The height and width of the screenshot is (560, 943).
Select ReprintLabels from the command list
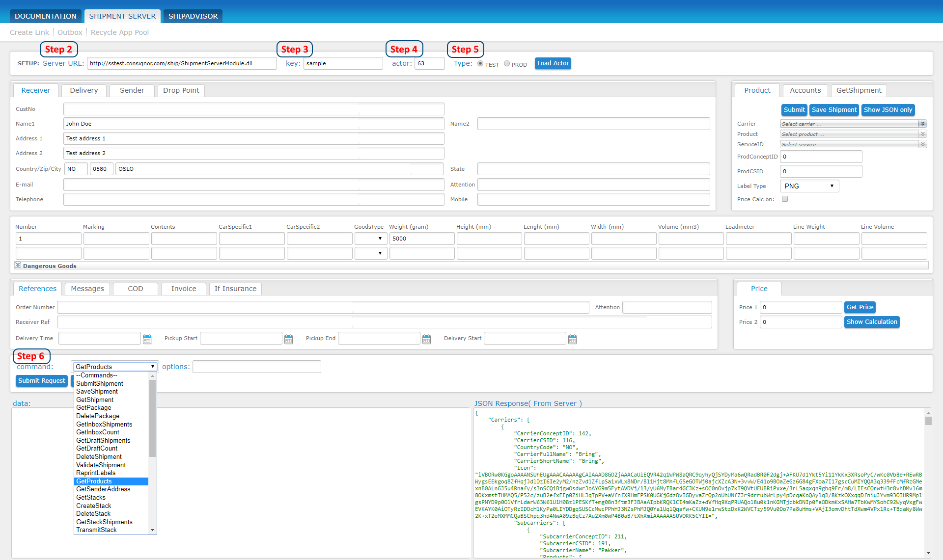click(111, 473)
